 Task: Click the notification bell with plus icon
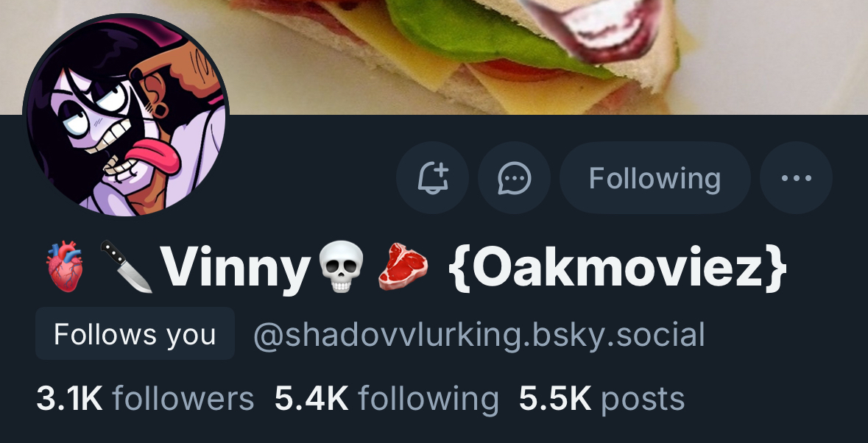tap(432, 177)
